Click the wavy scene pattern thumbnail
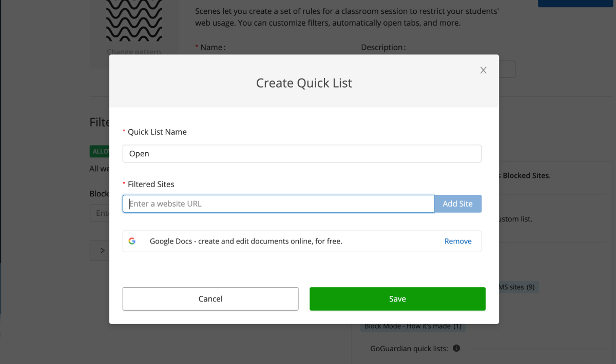 134,21
